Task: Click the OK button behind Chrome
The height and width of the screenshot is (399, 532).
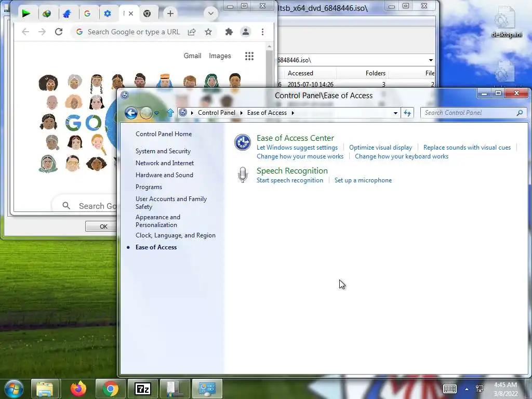Action: tap(101, 227)
